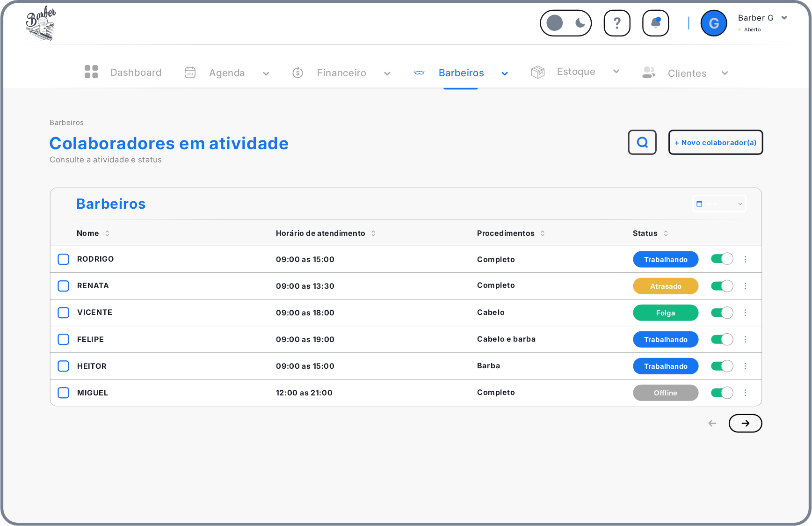Click the help question mark icon
The image size is (812, 526).
pyautogui.click(x=616, y=23)
